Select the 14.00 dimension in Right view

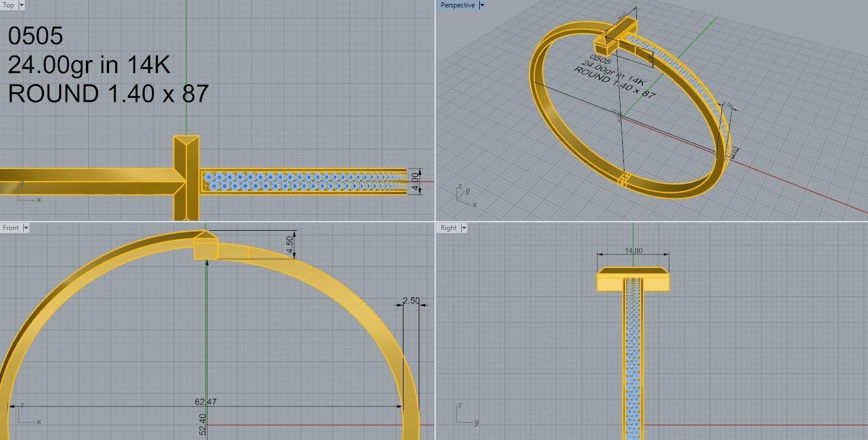(x=633, y=251)
